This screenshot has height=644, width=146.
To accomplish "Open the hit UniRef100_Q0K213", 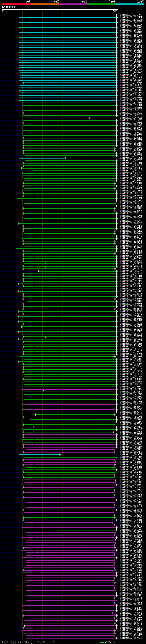I will coord(131,273).
